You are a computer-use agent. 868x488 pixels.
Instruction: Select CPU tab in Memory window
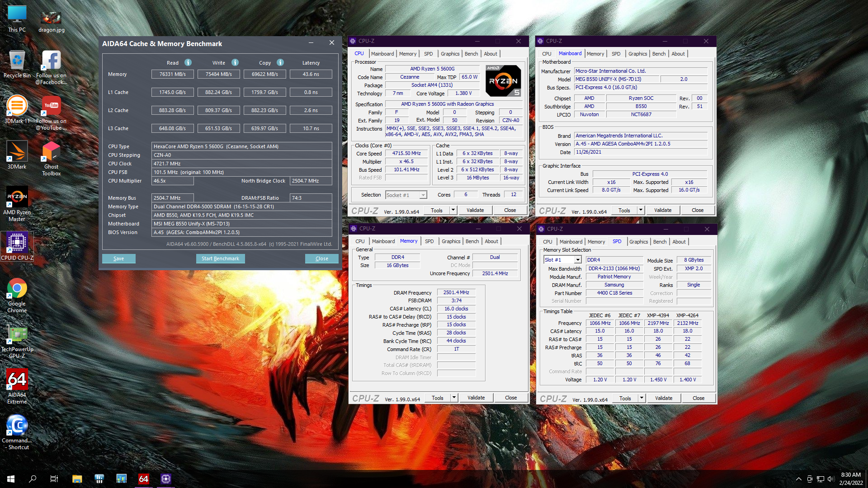(x=360, y=241)
